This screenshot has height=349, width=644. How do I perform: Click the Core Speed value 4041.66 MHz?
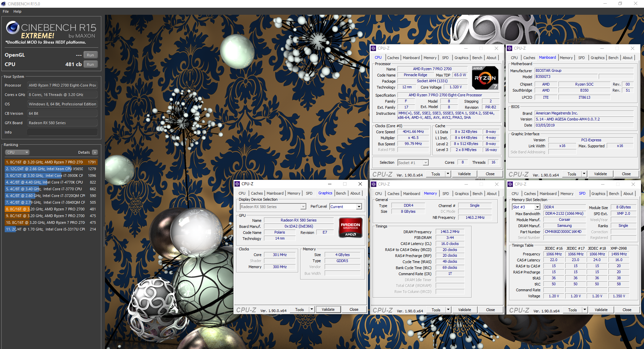click(x=413, y=132)
